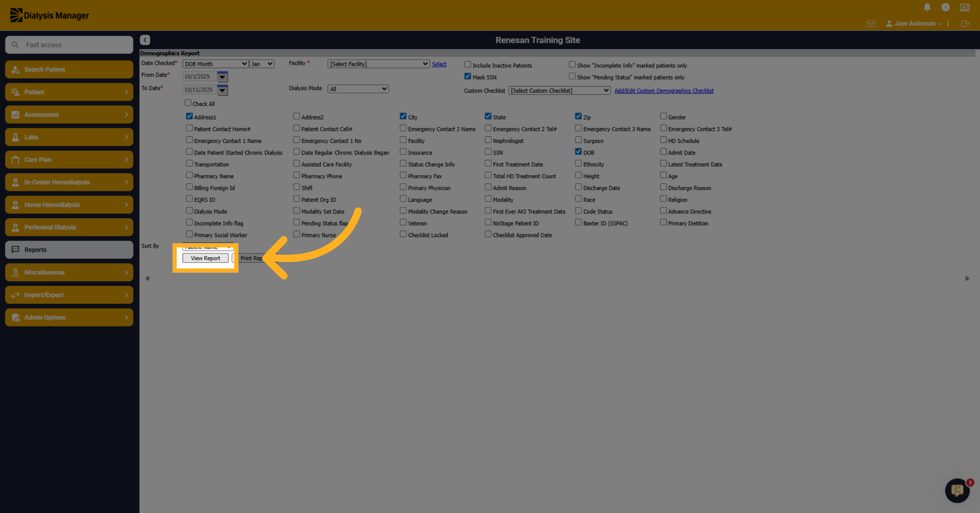Check the Primary Dietitian checkbox
The height and width of the screenshot is (513, 980).
point(663,222)
